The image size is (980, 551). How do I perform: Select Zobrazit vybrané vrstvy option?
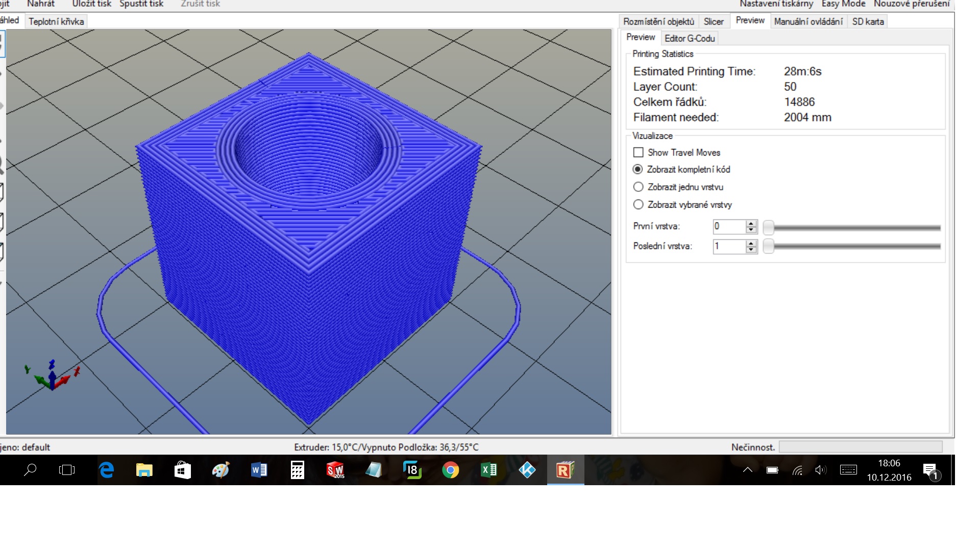pyautogui.click(x=638, y=205)
